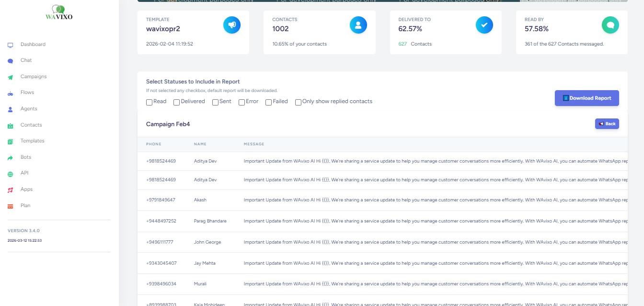The image size is (644, 306).
Task: Check the Failed status checkbox
Action: (x=269, y=102)
